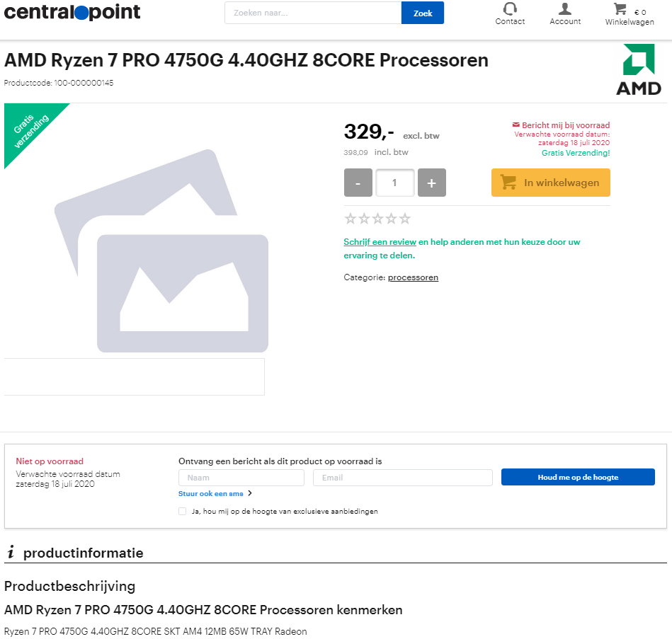The height and width of the screenshot is (639, 672).
Task: Click Houd me op de hoogte button
Action: click(x=578, y=477)
